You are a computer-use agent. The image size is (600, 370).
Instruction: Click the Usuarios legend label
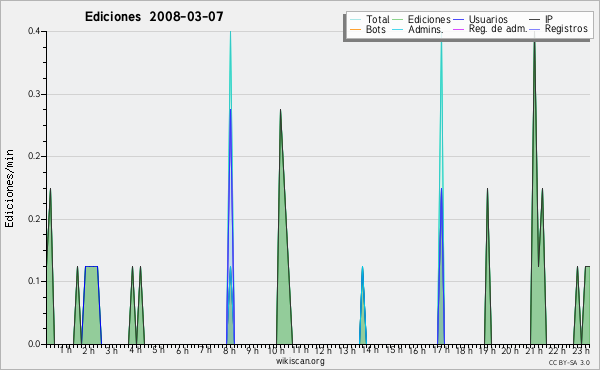tap(488, 19)
